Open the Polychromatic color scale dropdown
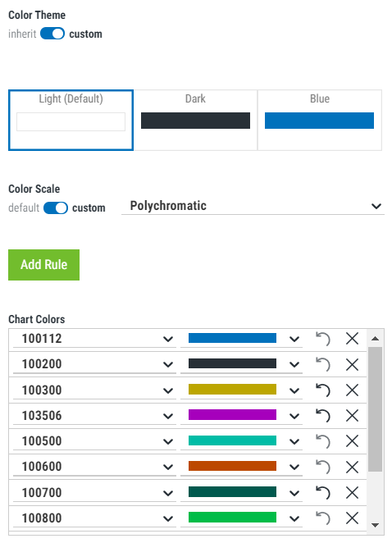The height and width of the screenshot is (543, 392). coord(253,206)
